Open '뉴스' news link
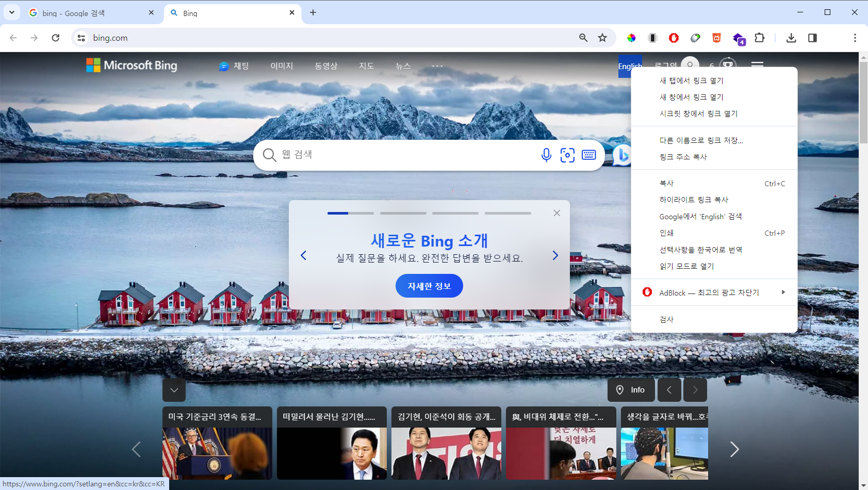The width and height of the screenshot is (868, 490). [403, 66]
